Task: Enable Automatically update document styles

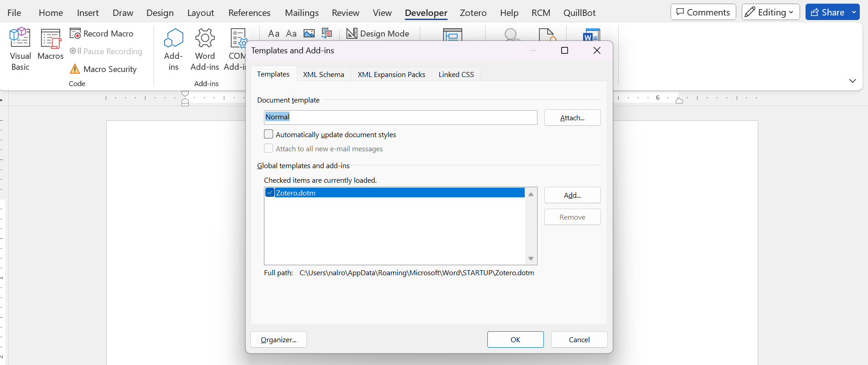Action: pos(269,134)
